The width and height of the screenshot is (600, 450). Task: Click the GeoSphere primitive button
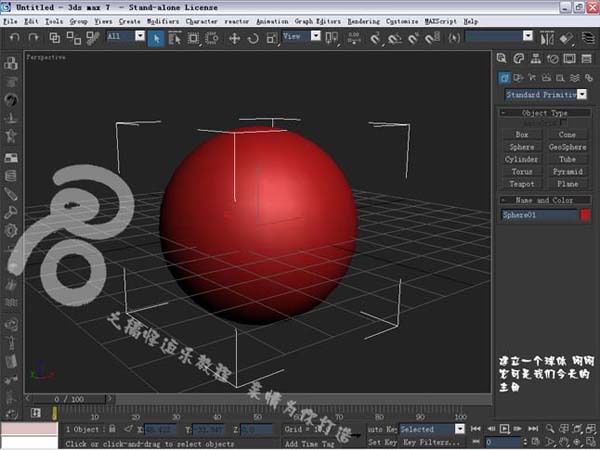[567, 147]
